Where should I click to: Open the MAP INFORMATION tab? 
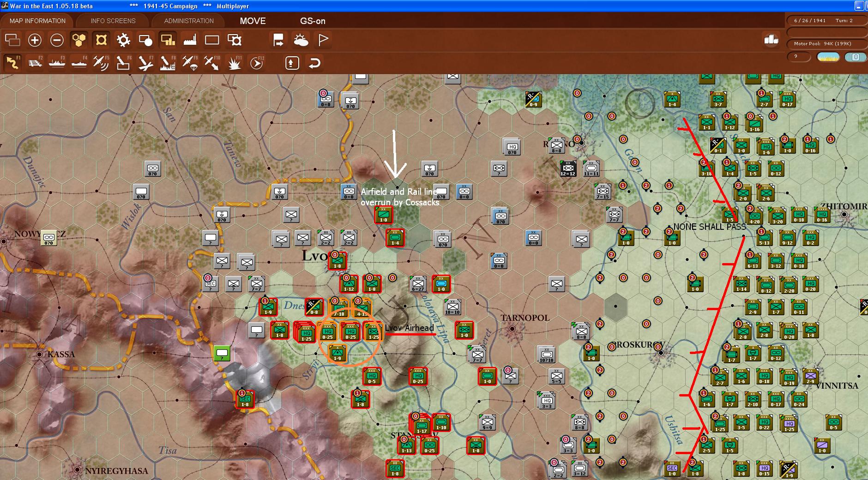coord(37,21)
